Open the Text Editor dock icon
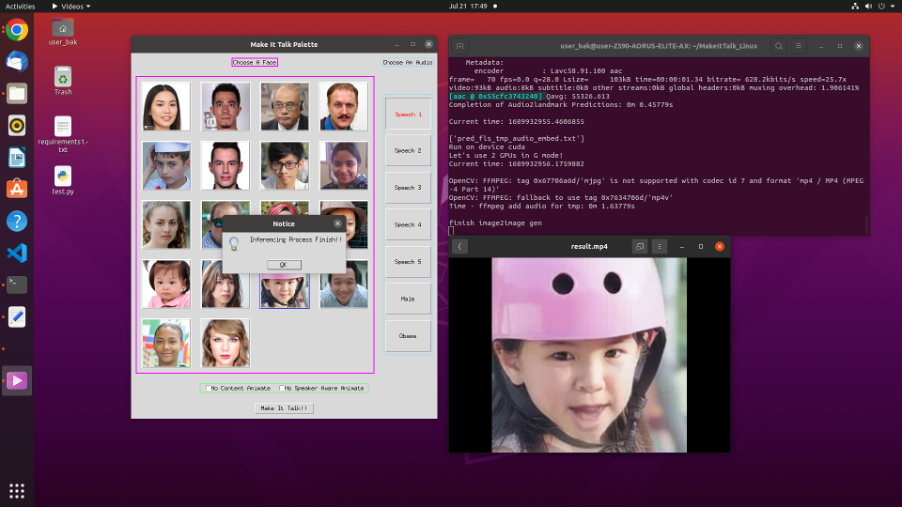Viewport: 902px width, 508px height. click(x=17, y=317)
